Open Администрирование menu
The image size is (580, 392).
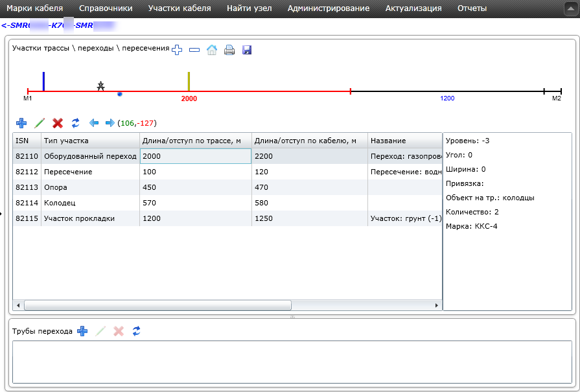click(x=329, y=8)
